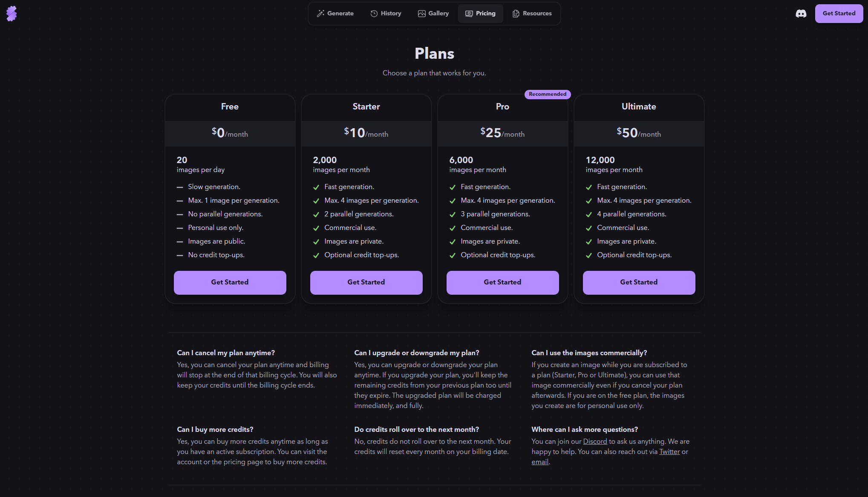Click the Pricing banknote icon
Image resolution: width=868 pixels, height=497 pixels.
[469, 14]
